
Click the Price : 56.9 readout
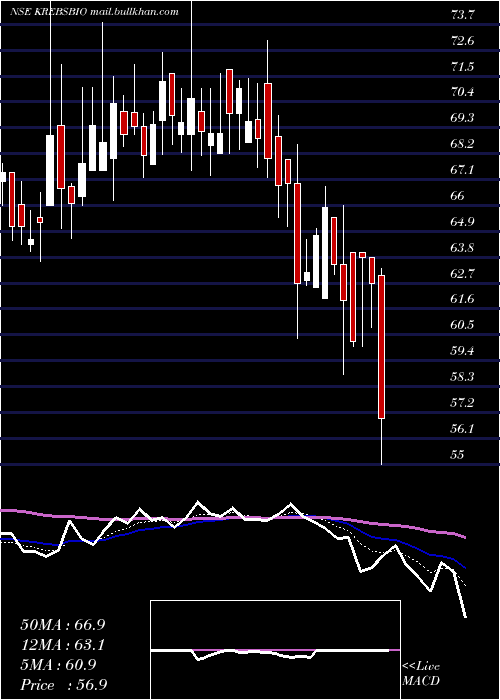(x=64, y=685)
